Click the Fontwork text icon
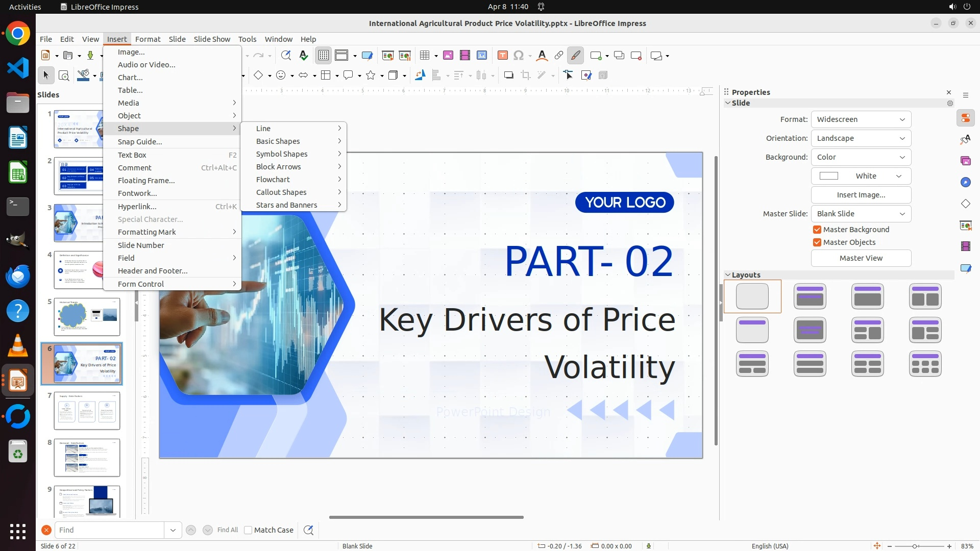 (x=542, y=56)
